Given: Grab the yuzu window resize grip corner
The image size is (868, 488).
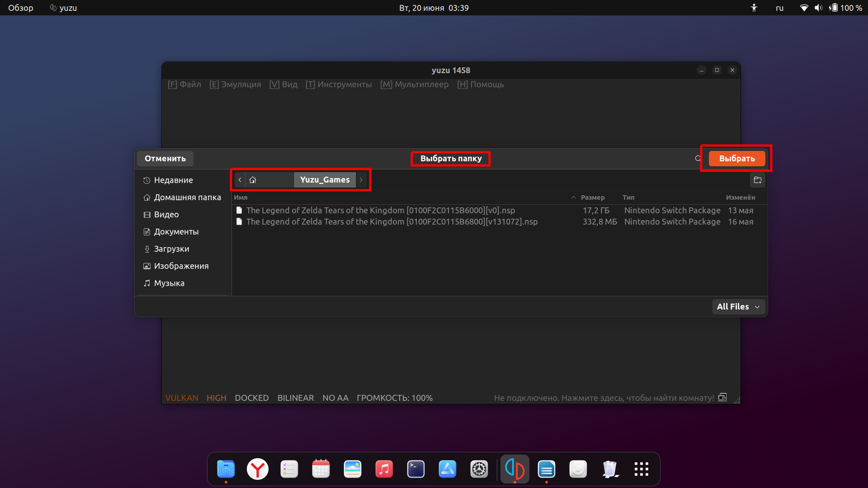Looking at the screenshot, I should point(737,400).
